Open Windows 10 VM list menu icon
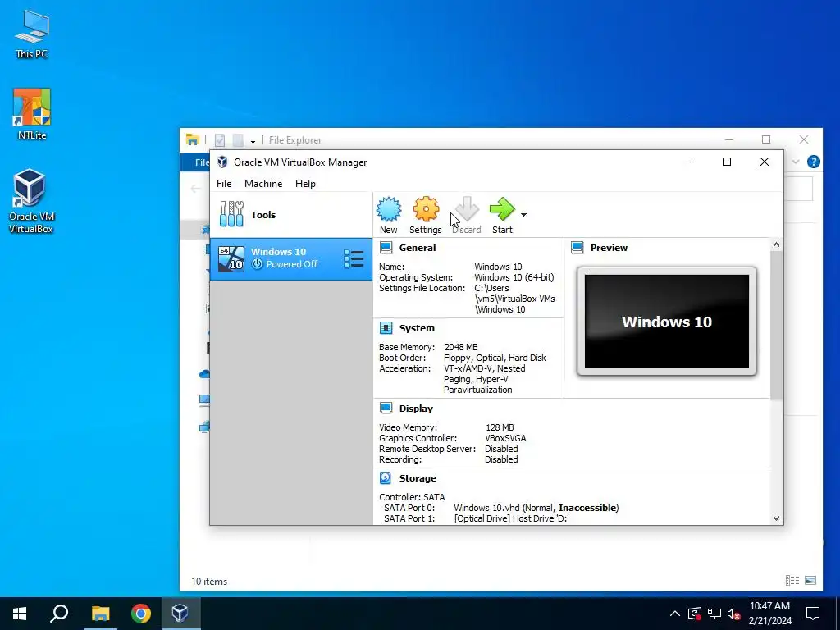Image resolution: width=840 pixels, height=630 pixels. coord(354,258)
